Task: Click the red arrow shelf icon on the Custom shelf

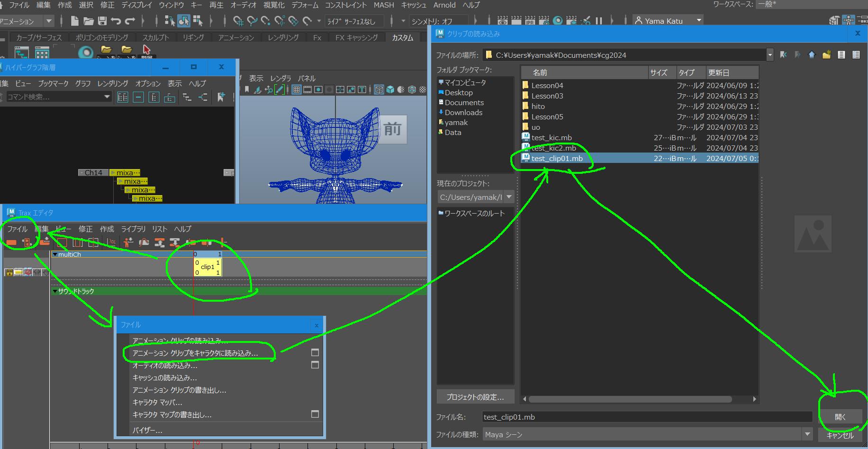Action: [x=146, y=50]
